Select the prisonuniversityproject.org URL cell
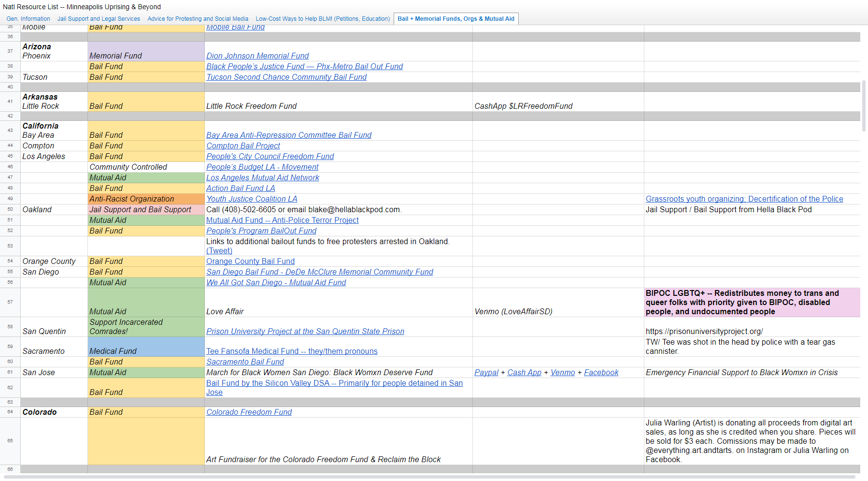868x481 pixels. click(752, 327)
